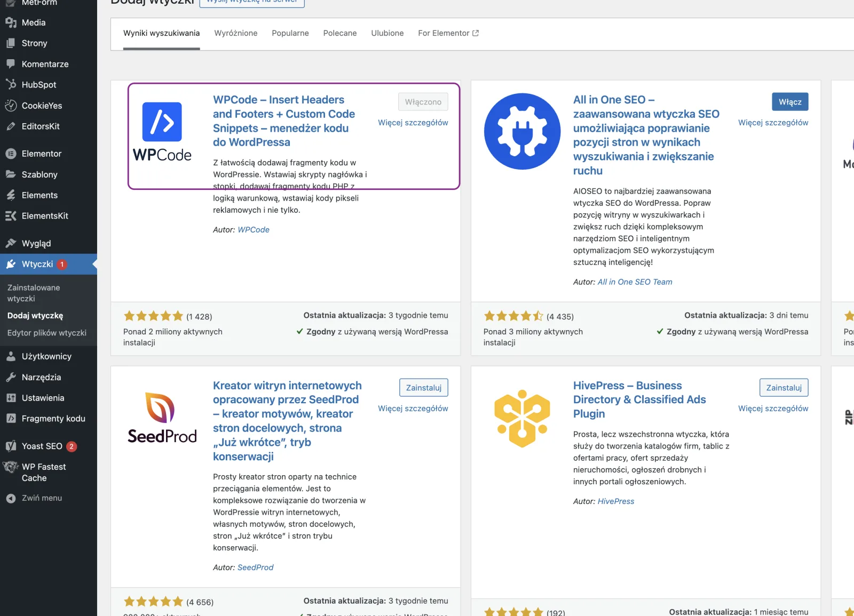Open the WPCode Insert Headers and Footers title
The width and height of the screenshot is (854, 616).
(284, 121)
